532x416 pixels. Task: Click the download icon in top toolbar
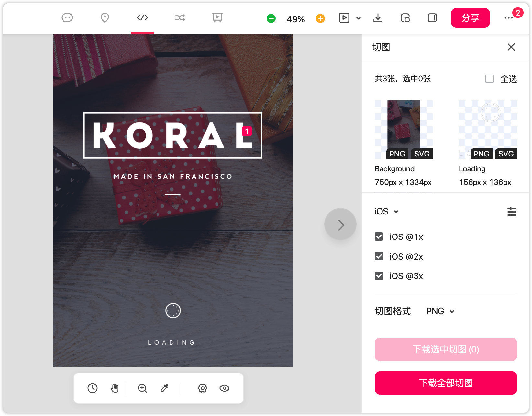pyautogui.click(x=378, y=18)
